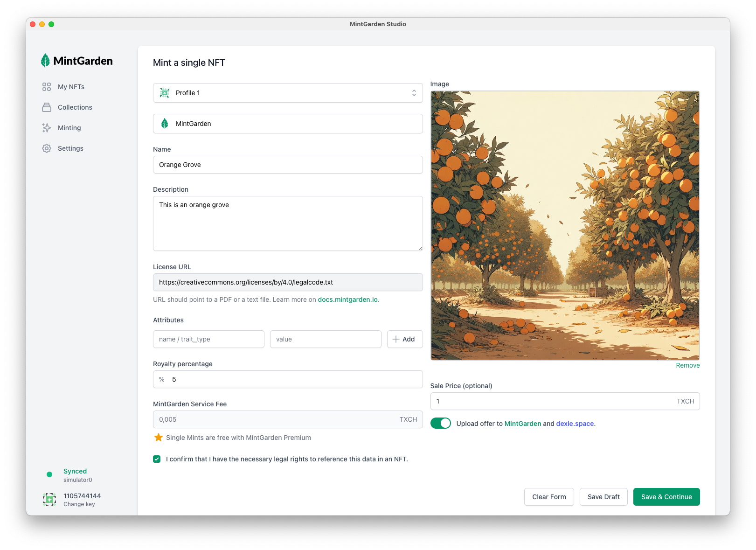Focus the Sale Price input field
Screen dimensions: 756x550
553,401
